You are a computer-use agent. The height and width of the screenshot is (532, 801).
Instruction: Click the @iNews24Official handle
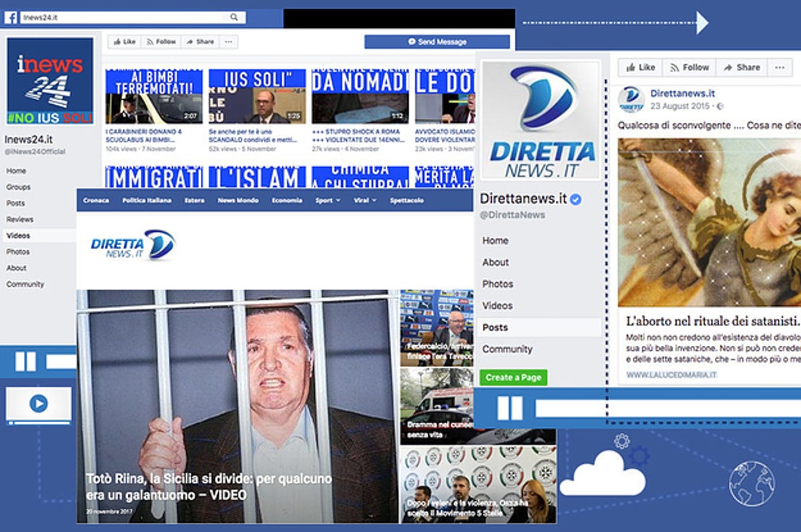point(35,152)
